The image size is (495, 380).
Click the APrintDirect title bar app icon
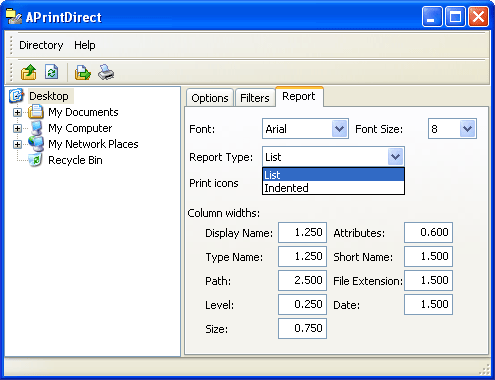pyautogui.click(x=14, y=17)
